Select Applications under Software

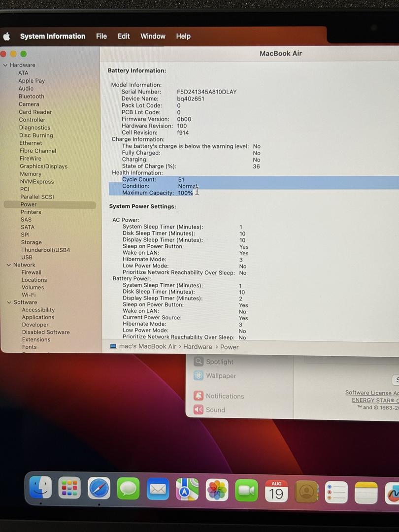(38, 317)
